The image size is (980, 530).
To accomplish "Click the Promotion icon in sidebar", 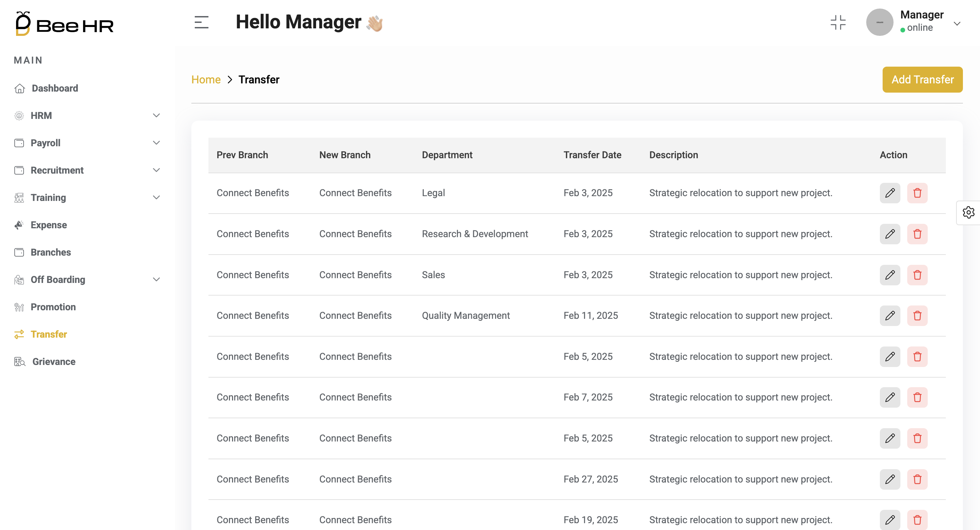I will [x=19, y=307].
